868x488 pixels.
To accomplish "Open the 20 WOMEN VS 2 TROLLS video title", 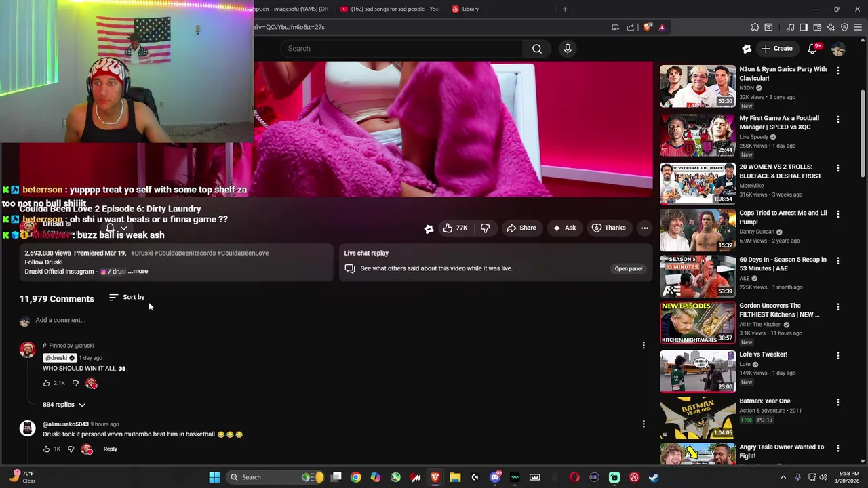I will tap(781, 171).
